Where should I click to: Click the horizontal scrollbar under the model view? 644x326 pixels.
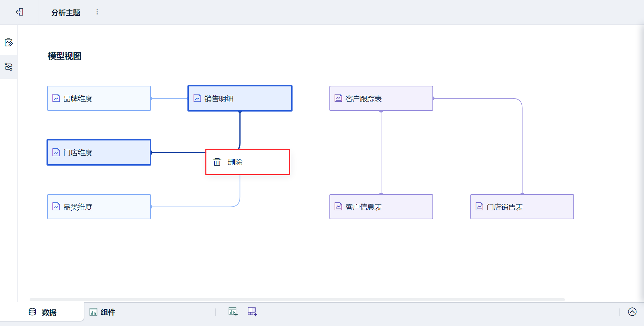point(297,299)
